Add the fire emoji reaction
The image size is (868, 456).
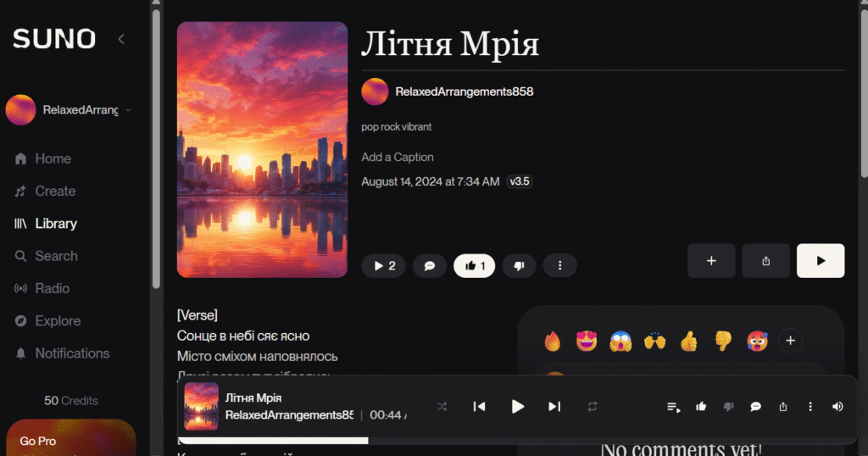553,341
